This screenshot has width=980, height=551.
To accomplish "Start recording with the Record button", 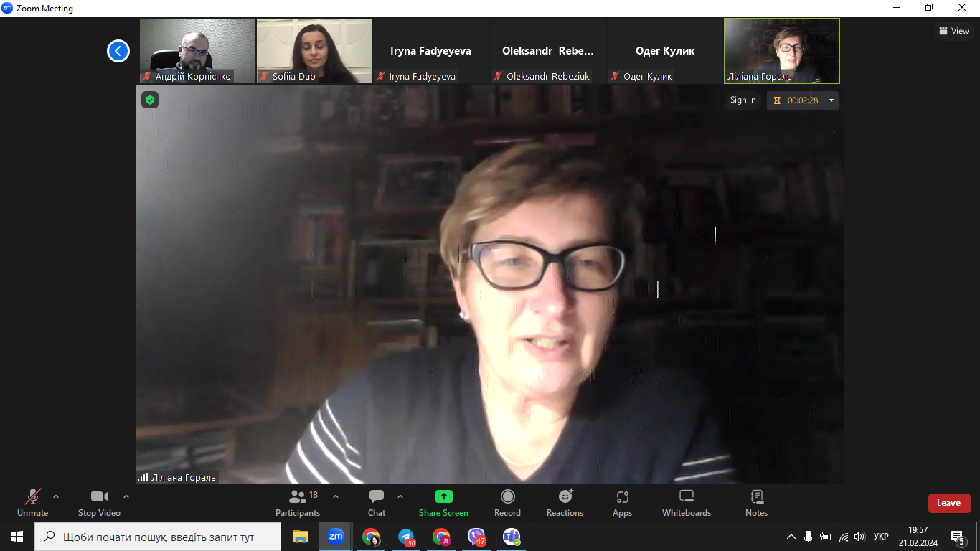I will click(x=507, y=502).
